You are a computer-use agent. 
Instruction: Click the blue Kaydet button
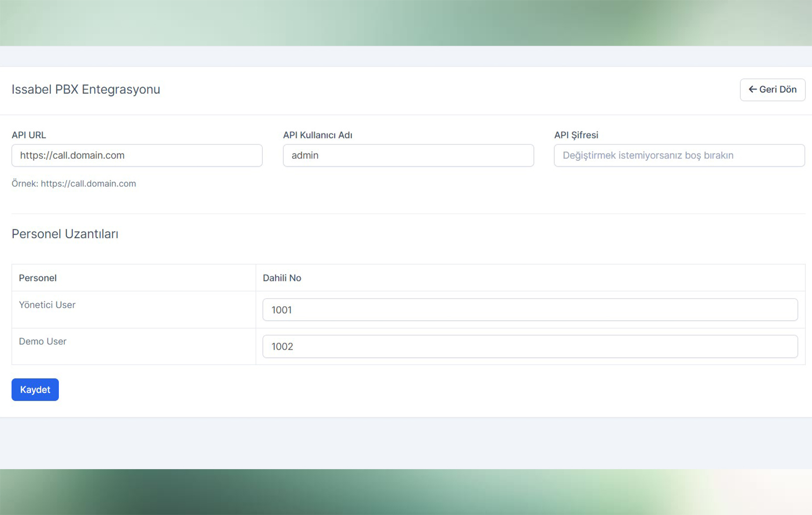point(35,389)
